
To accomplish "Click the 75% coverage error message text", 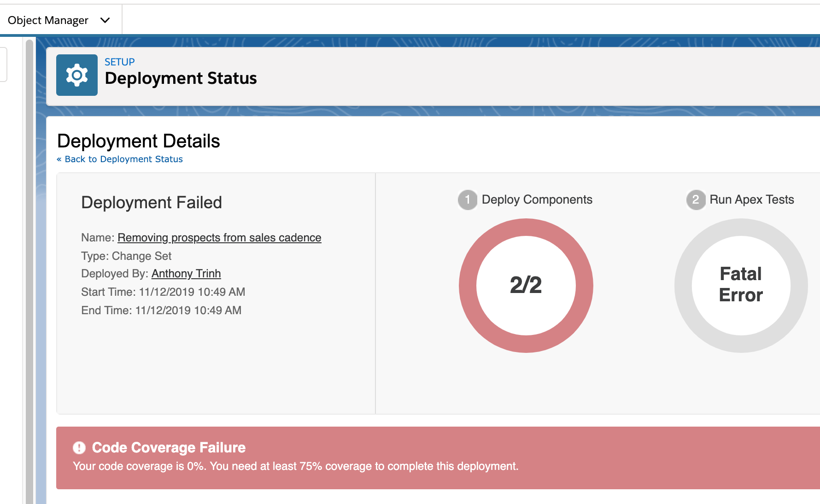I will pyautogui.click(x=296, y=466).
